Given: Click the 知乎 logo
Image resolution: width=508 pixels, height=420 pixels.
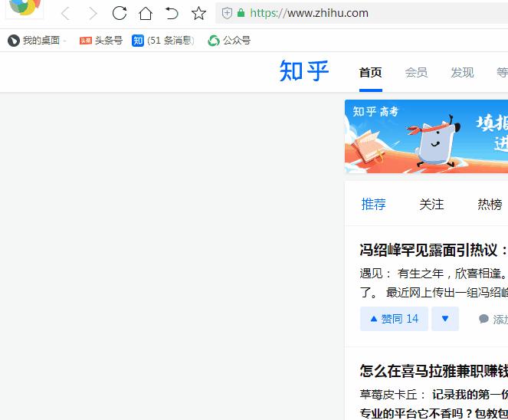Looking at the screenshot, I should coord(304,71).
